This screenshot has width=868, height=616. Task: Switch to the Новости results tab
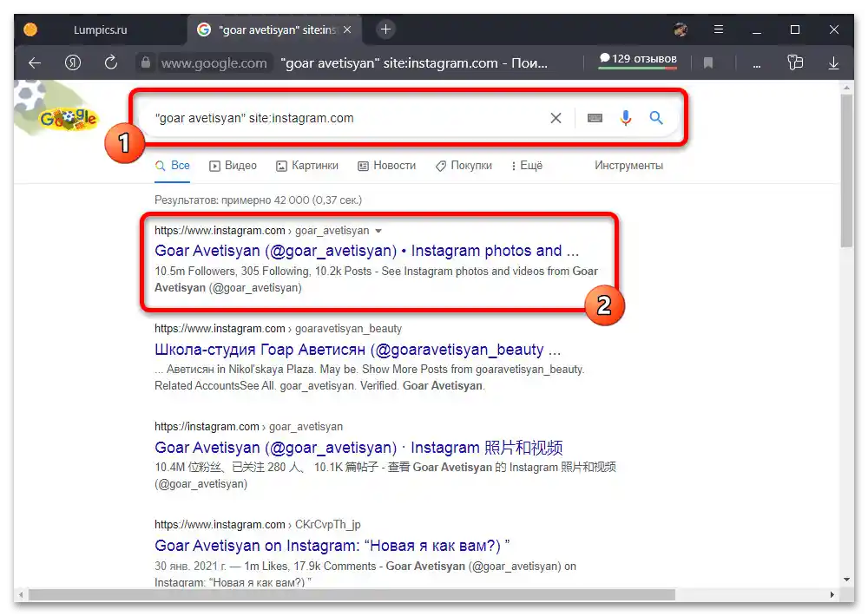(x=387, y=166)
